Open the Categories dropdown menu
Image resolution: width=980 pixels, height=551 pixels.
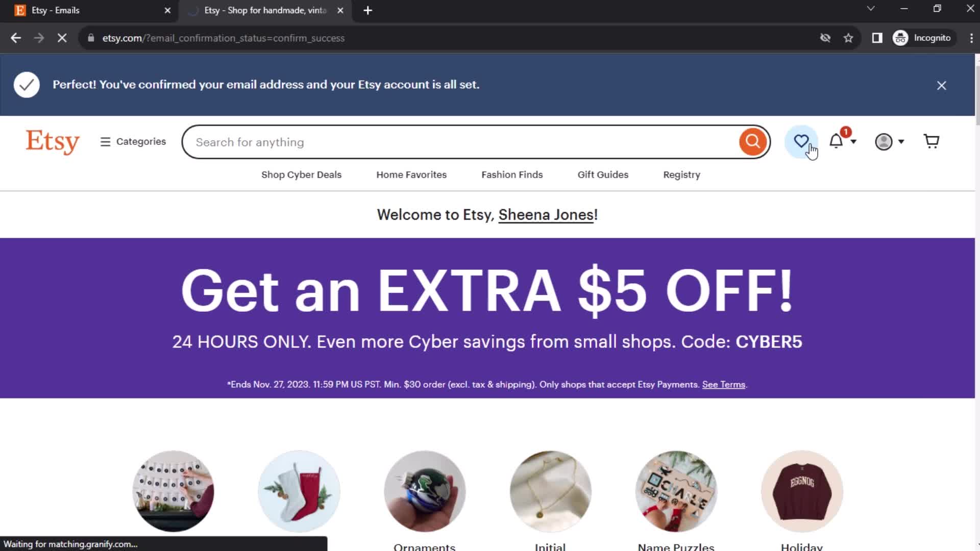click(133, 141)
